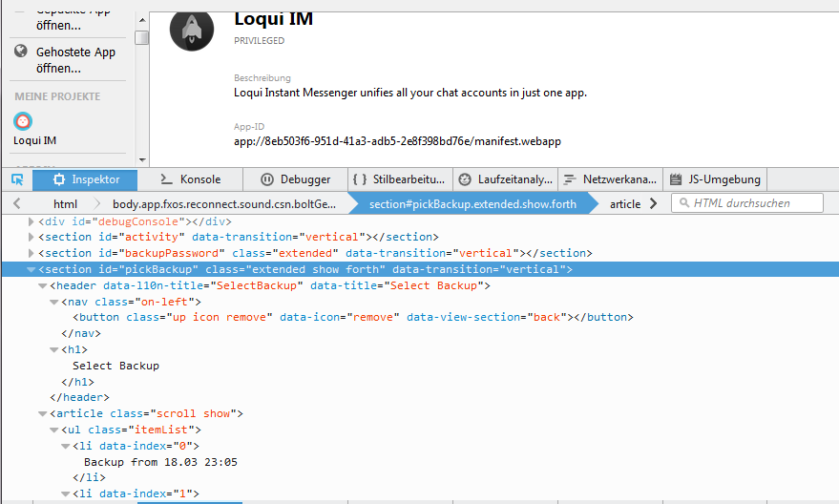The width and height of the screenshot is (839, 504).
Task: Collapse the pickBackup section node
Action: pyautogui.click(x=31, y=270)
